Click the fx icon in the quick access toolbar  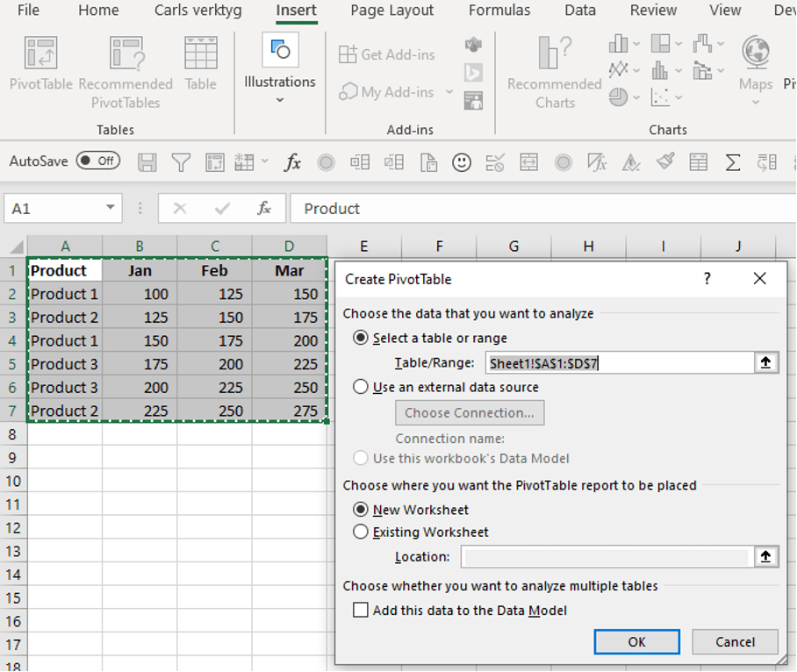click(x=292, y=162)
